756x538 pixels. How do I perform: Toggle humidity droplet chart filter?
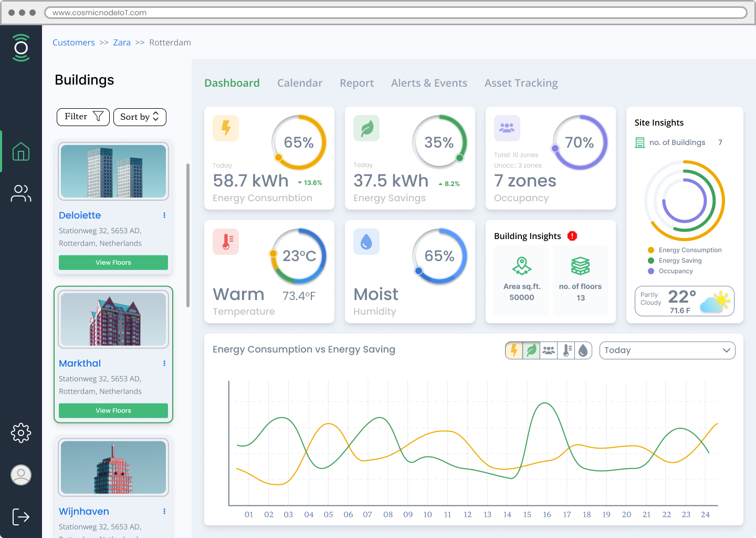583,350
